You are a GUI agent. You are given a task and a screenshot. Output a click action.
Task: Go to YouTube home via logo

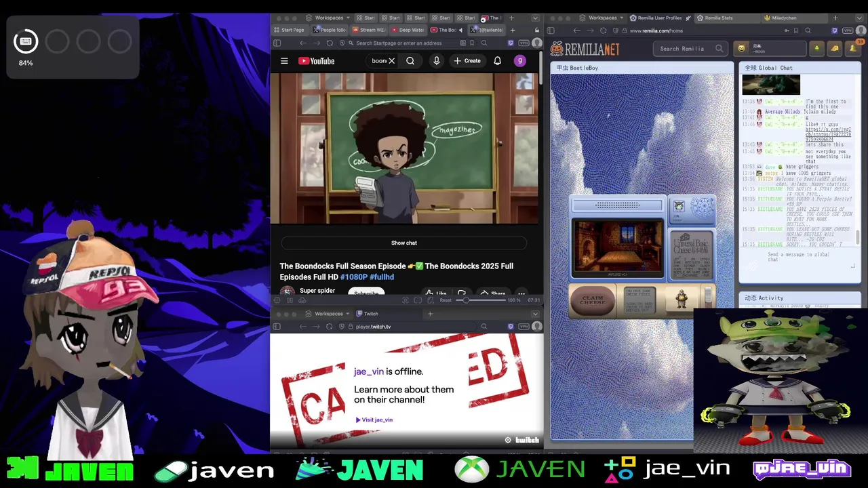(317, 61)
